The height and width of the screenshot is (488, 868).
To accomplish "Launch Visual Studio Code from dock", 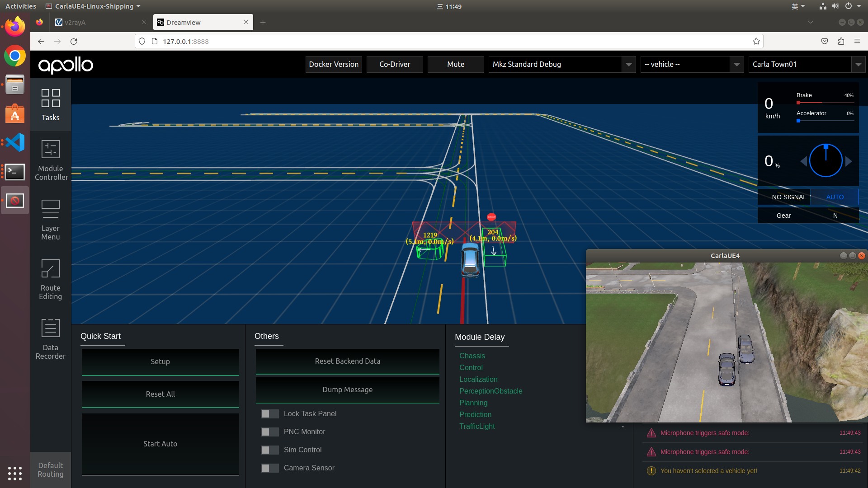I will click(15, 143).
